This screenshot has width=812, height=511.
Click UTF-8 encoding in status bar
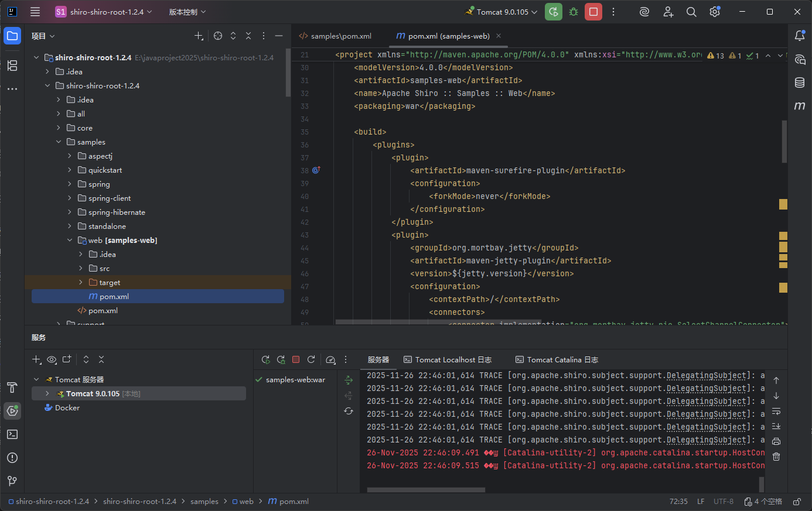coord(723,502)
